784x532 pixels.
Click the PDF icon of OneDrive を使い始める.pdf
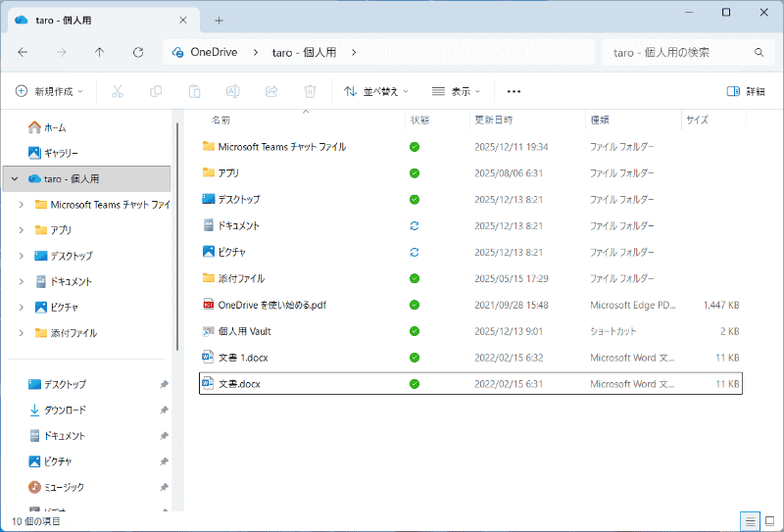coord(208,305)
